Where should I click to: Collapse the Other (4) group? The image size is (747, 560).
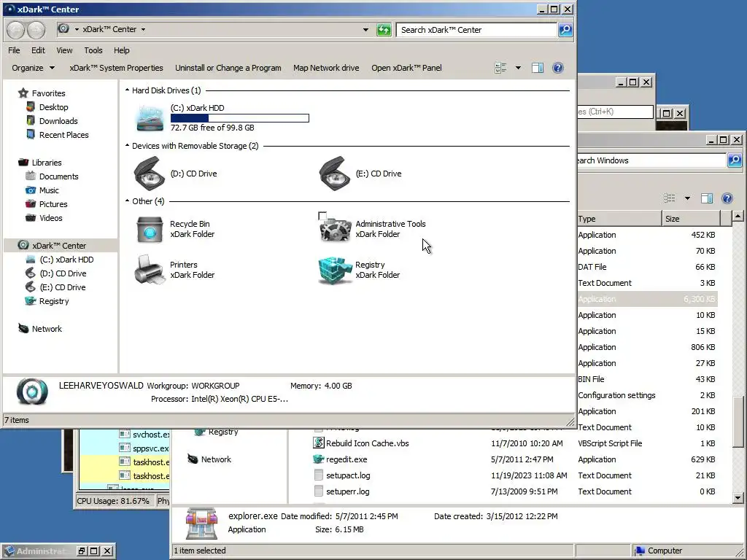coord(127,201)
